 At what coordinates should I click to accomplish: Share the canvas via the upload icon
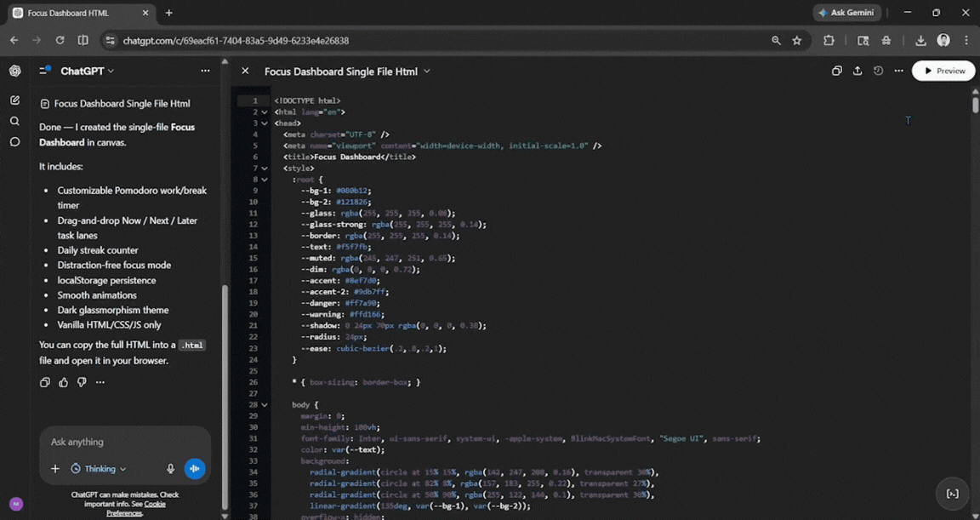857,71
